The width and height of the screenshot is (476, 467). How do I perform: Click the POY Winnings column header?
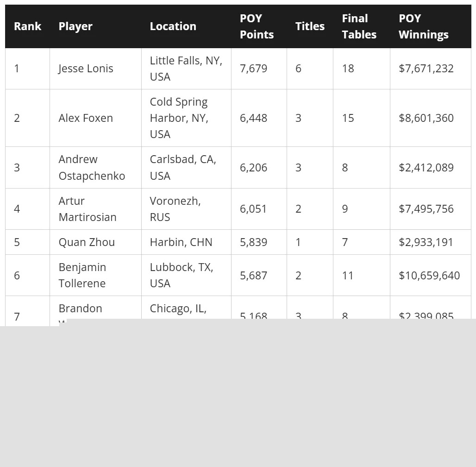[x=423, y=26]
